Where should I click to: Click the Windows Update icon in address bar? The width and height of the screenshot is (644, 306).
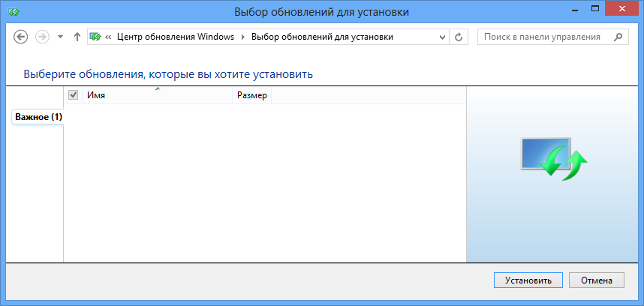[96, 37]
